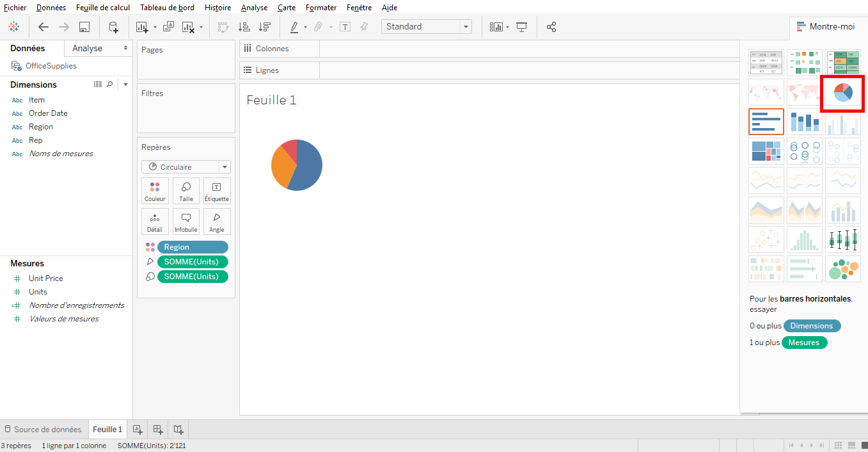The image size is (868, 452).
Task: Click the share icon in the toolbar
Action: click(551, 26)
